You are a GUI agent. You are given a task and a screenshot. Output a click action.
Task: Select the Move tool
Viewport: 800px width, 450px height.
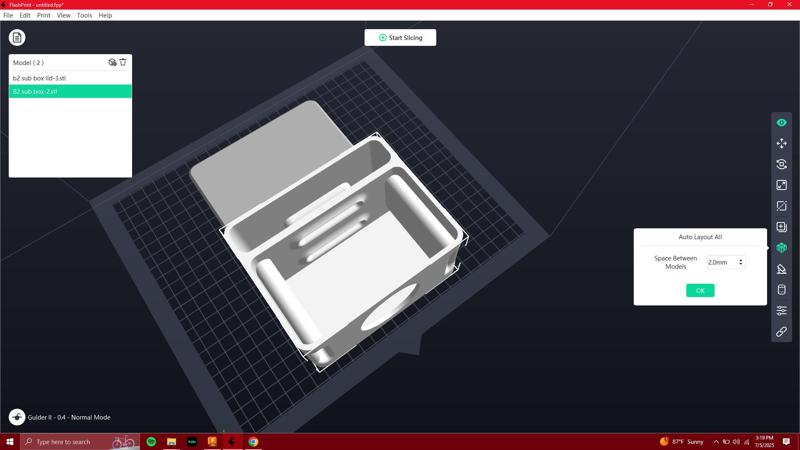pyautogui.click(x=781, y=143)
